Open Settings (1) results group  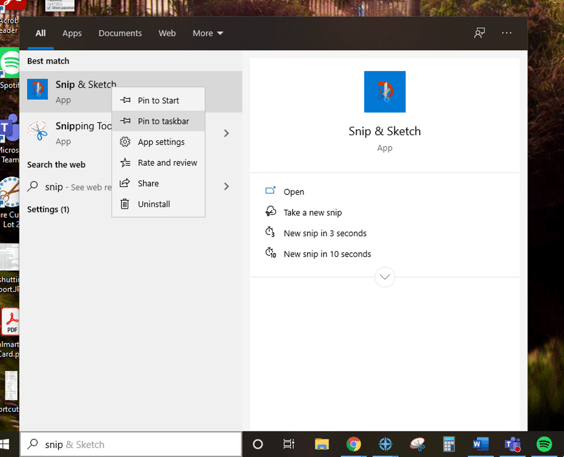[x=48, y=209]
